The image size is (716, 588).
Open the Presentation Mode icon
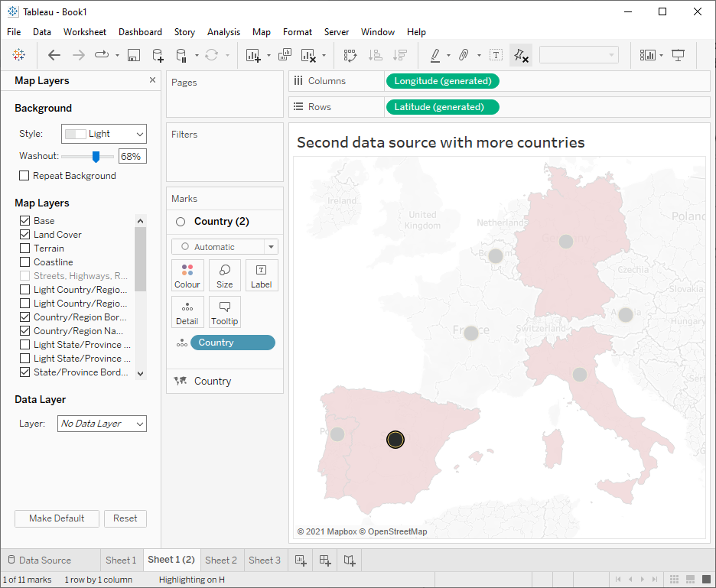pos(678,55)
